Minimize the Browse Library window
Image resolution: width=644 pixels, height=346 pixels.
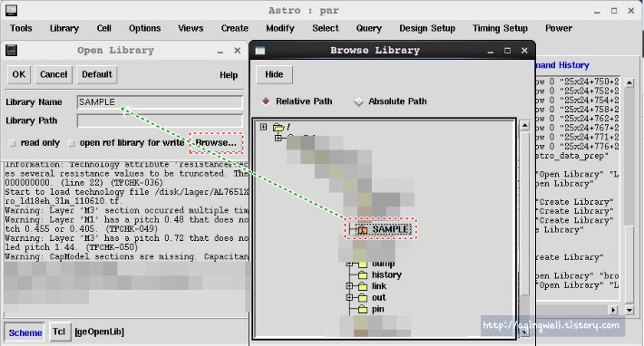491,52
